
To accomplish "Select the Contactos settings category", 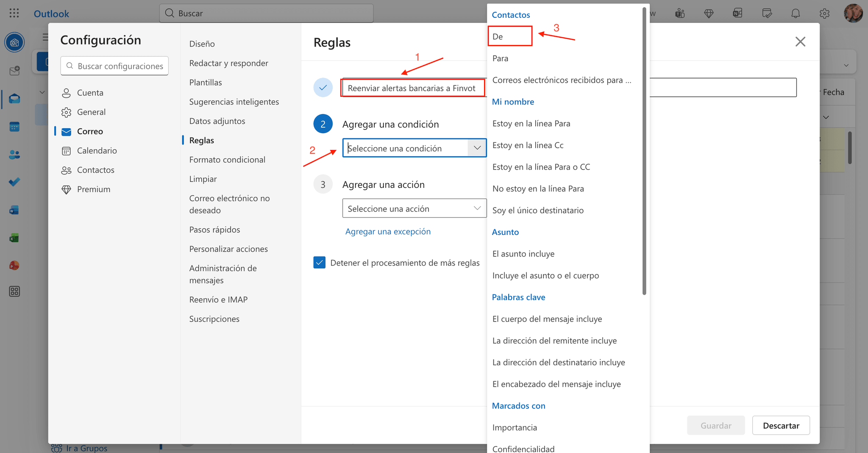I will [95, 170].
